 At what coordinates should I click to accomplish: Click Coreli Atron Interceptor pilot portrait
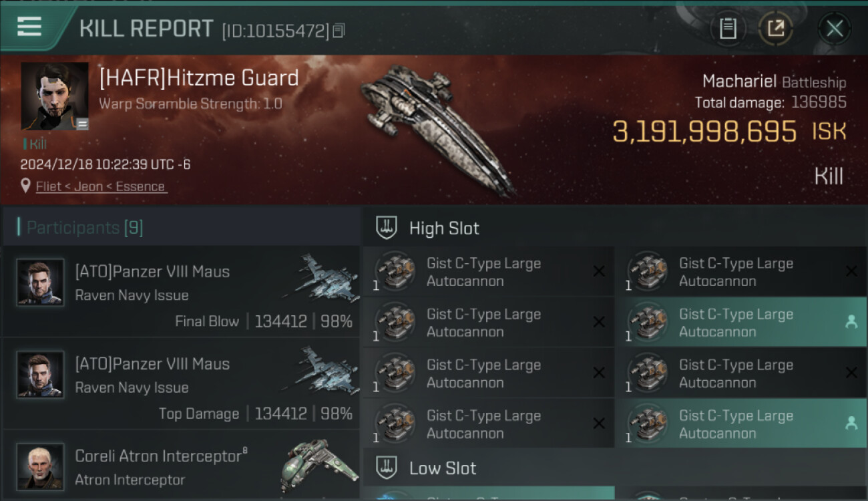[40, 466]
